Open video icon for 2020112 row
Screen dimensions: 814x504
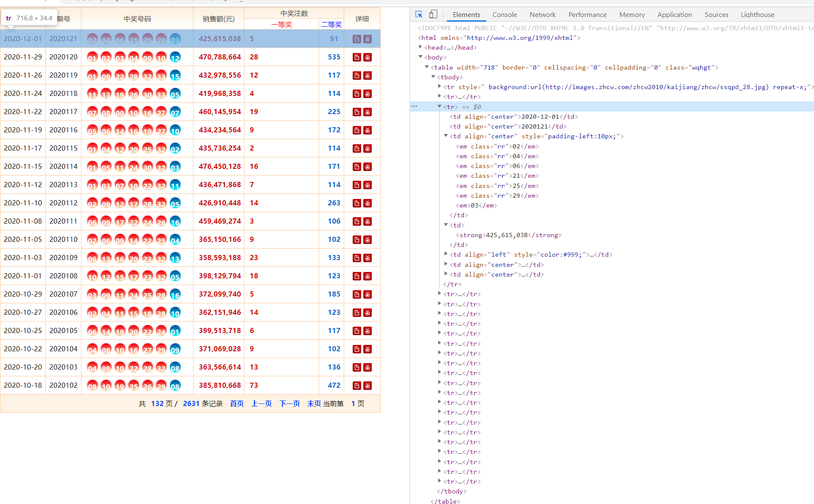pos(368,203)
